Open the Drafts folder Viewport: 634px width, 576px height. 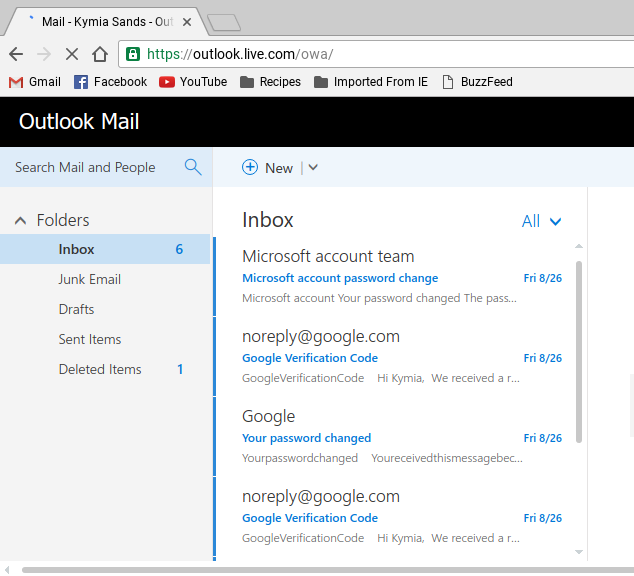(76, 309)
